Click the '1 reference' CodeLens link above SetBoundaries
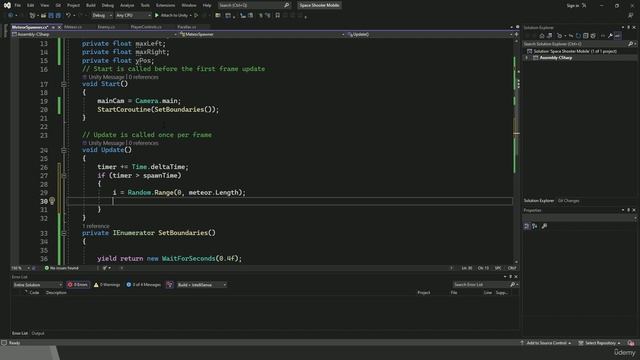This screenshot has width=640, height=360. 96,226
